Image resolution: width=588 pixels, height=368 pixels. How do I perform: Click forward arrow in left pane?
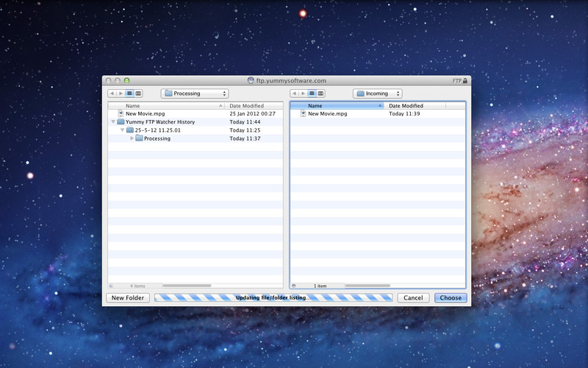(120, 93)
